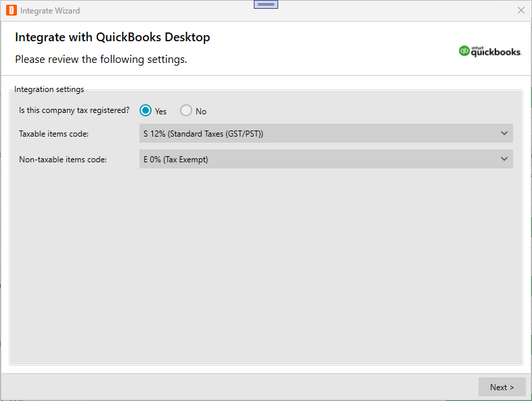
Task: Close the Integrate Wizard window
Action: (x=521, y=10)
